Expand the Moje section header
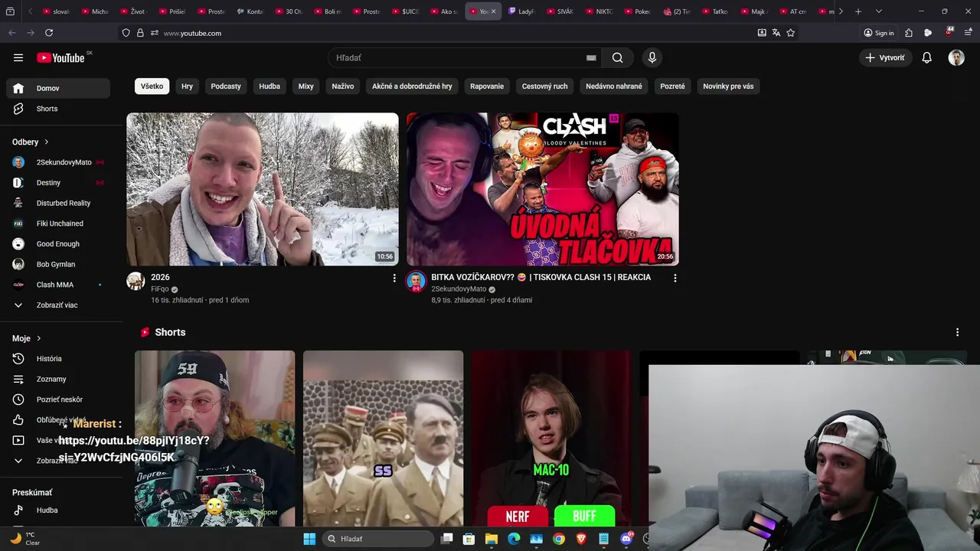980x551 pixels. point(27,338)
